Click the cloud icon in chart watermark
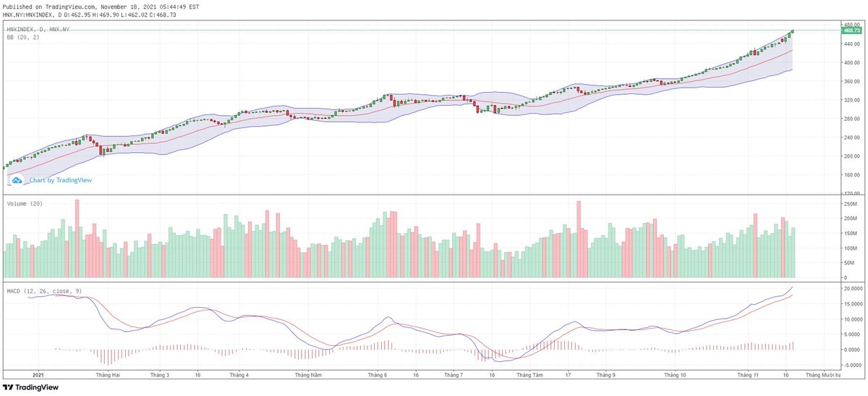 point(17,180)
